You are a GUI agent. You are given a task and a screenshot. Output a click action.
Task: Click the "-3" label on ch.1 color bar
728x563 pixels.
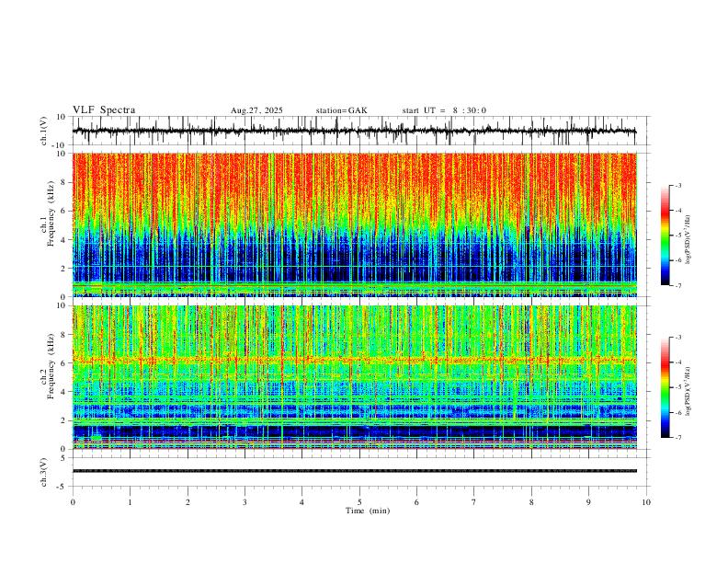point(678,185)
